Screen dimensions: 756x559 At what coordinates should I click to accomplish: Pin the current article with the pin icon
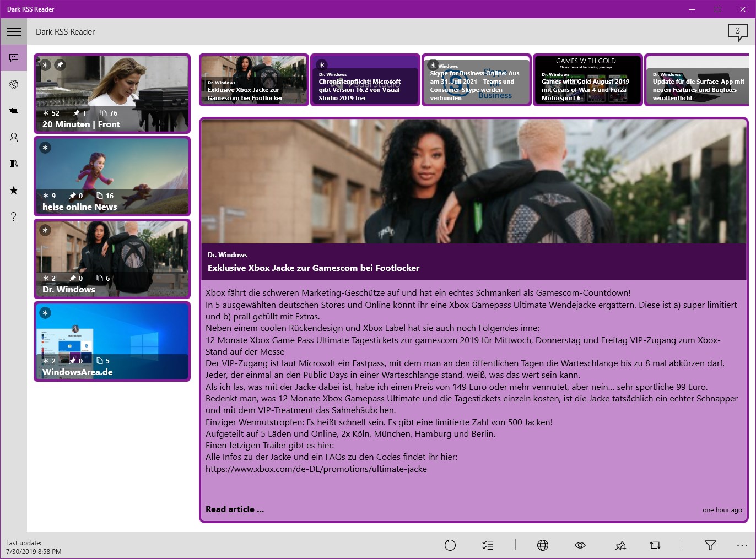620,545
